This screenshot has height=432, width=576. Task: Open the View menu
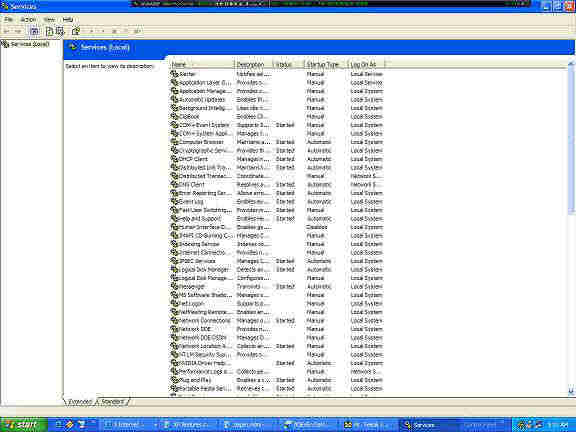pyautogui.click(x=49, y=19)
